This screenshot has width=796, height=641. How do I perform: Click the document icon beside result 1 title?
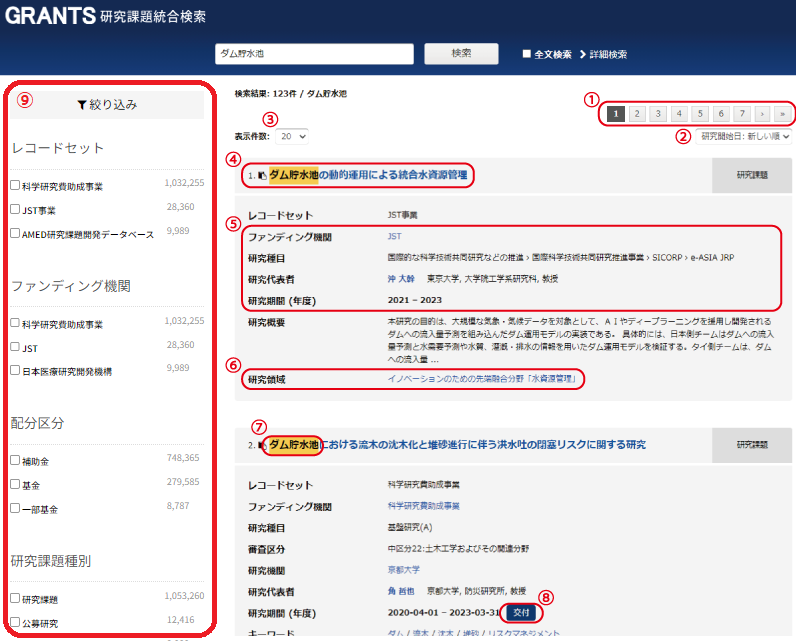coord(262,176)
